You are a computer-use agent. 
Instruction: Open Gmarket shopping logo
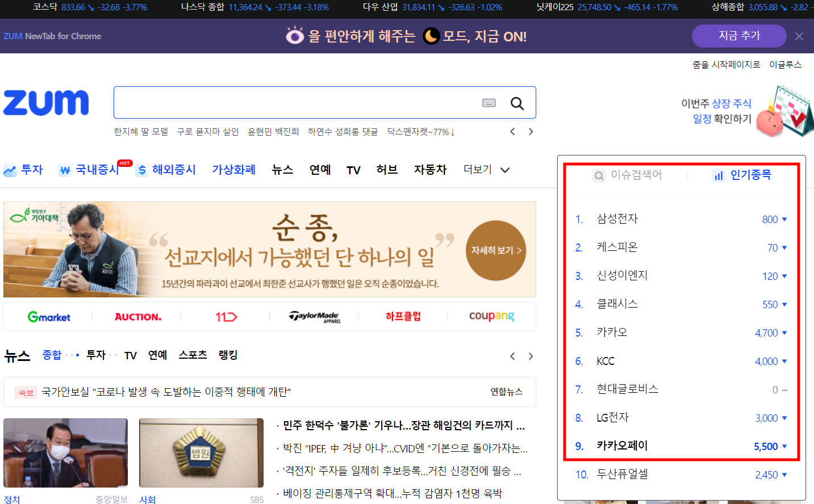pyautogui.click(x=49, y=317)
